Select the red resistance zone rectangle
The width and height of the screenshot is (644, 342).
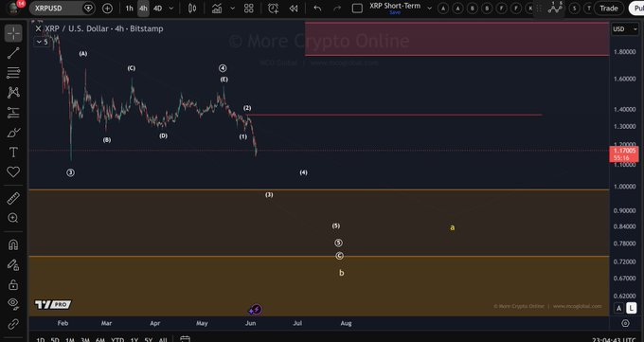(x=456, y=39)
